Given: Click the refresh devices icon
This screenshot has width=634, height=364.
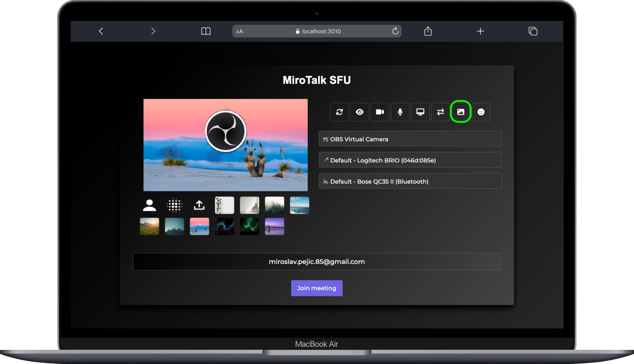Looking at the screenshot, I should (339, 112).
